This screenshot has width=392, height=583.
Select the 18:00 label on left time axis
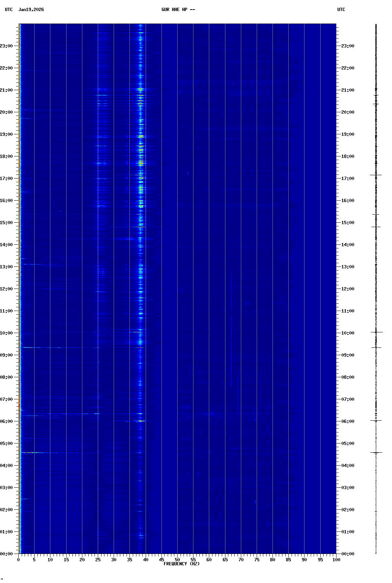tap(7, 156)
